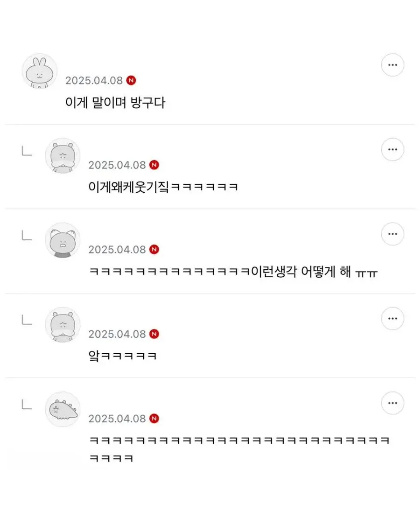420x525 pixels.
Task: Click the dinosaur profile avatar
Action: 63,409
